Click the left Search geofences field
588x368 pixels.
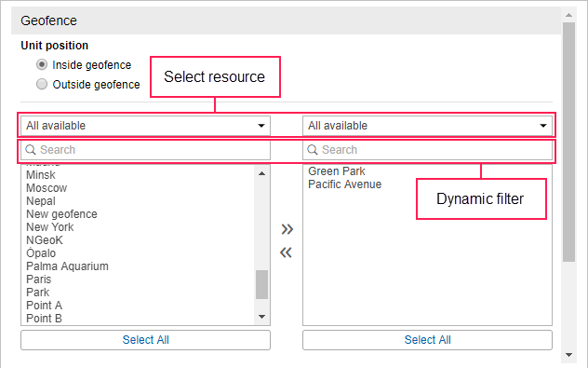[x=145, y=150]
